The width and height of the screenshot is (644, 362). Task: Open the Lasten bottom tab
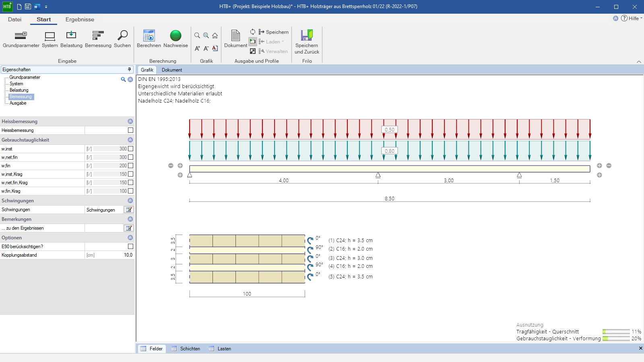tap(220, 349)
